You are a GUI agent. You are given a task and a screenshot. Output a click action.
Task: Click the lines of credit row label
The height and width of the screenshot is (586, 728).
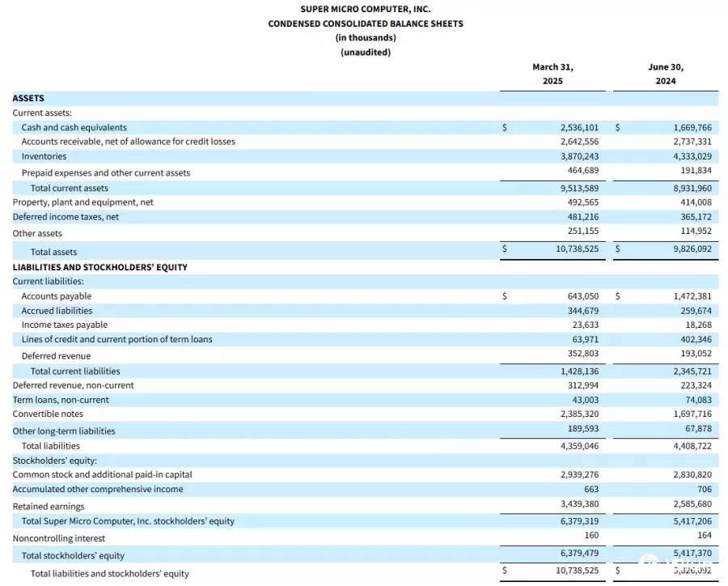[116, 339]
